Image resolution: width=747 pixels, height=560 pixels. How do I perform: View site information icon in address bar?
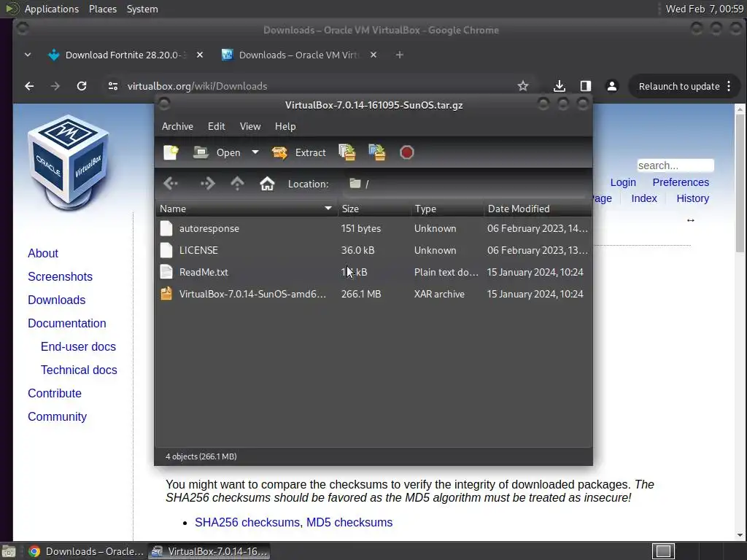113,86
